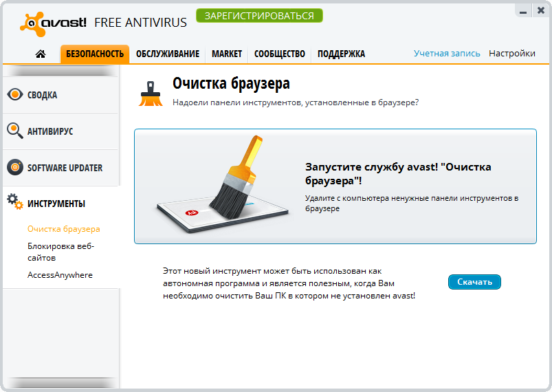
Task: Click the avast! logo
Action: point(53,23)
